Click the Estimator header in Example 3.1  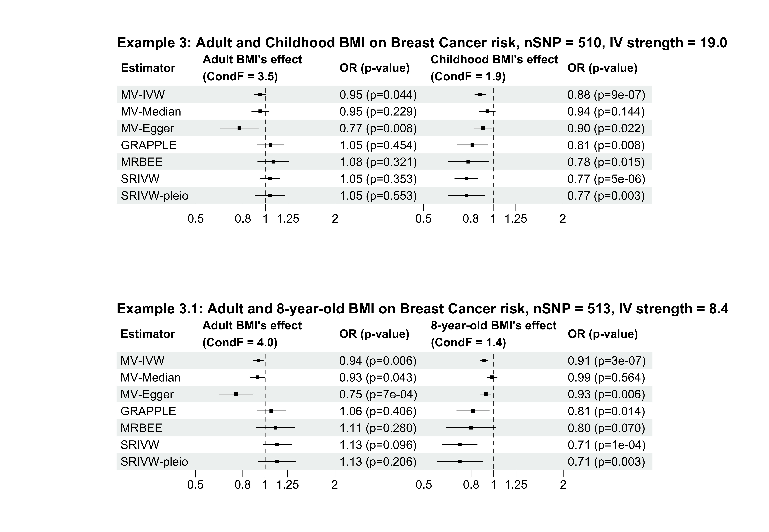coord(148,334)
